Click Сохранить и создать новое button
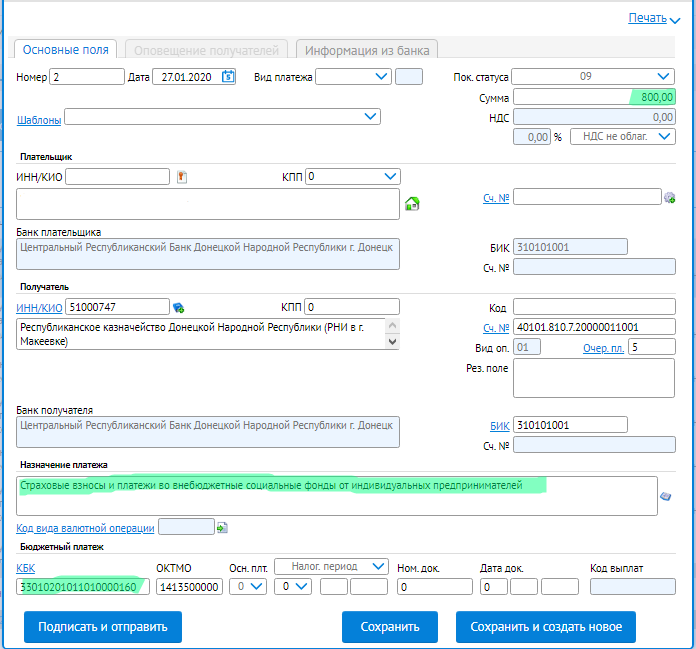Screen dimensions: 696x649 545,627
